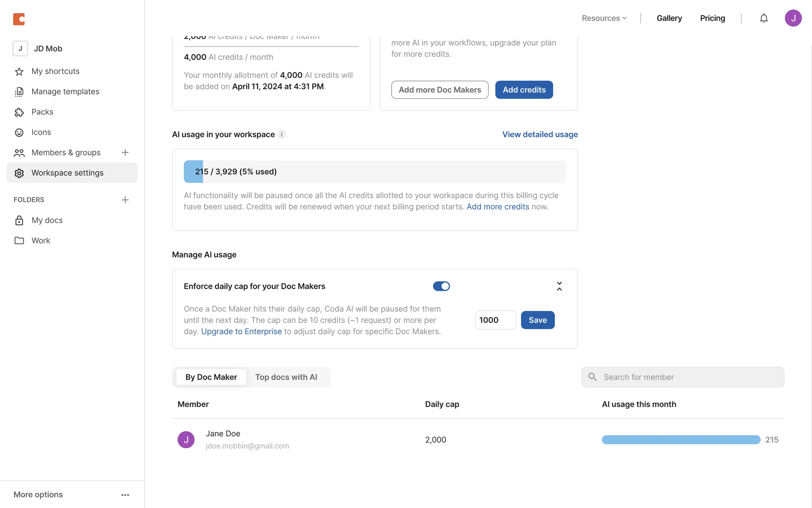Viewport: 812px width, 508px height.
Task: Open the user avatar menu
Action: click(x=793, y=18)
